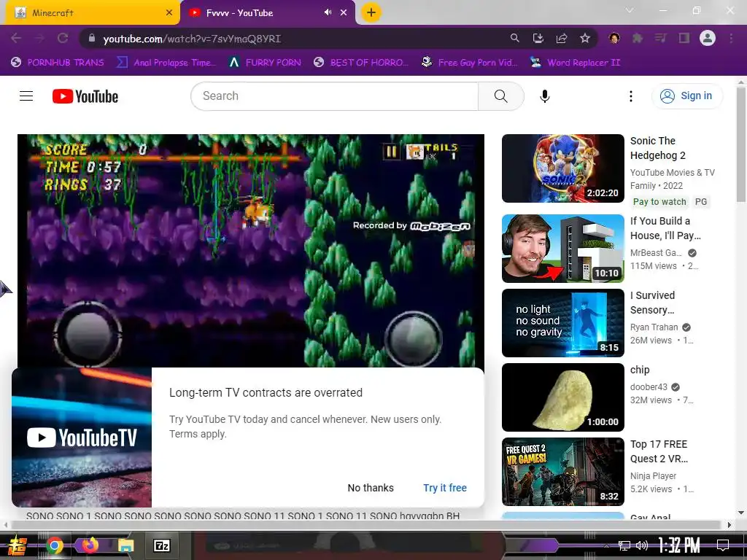
Task: Click the YouTubeTV promo image
Action: pyautogui.click(x=82, y=437)
